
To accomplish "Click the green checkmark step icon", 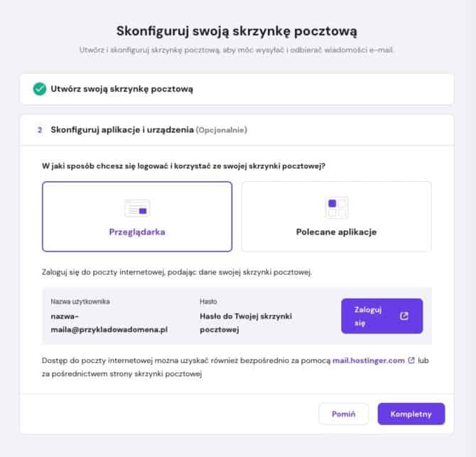I will (x=40, y=90).
